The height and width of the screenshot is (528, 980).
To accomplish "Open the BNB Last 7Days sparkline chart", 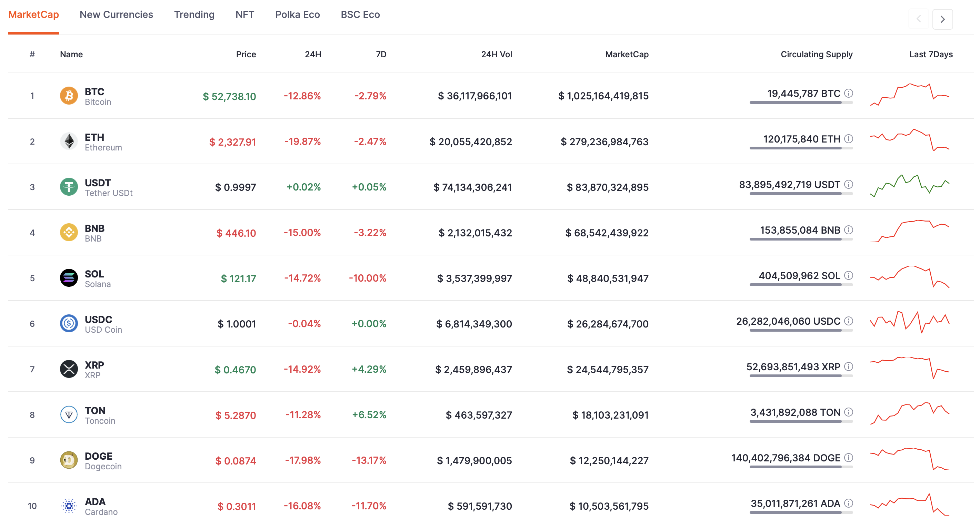I will (909, 231).
